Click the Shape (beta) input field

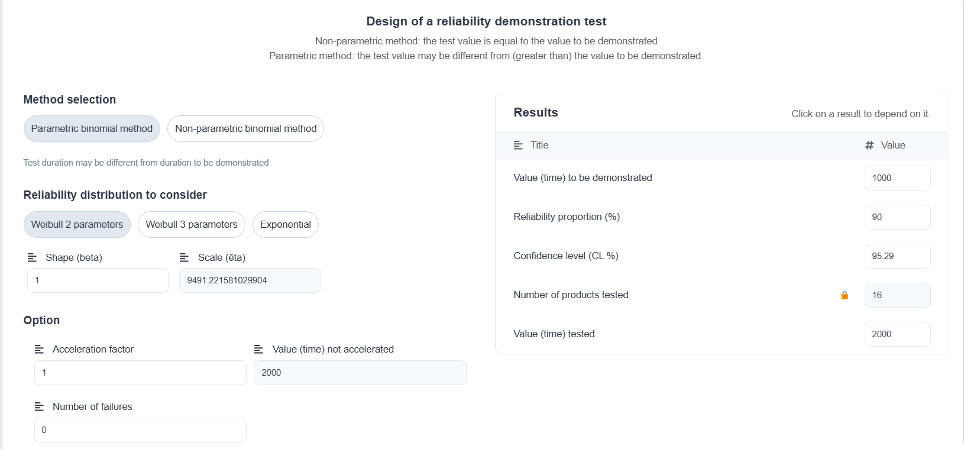98,280
